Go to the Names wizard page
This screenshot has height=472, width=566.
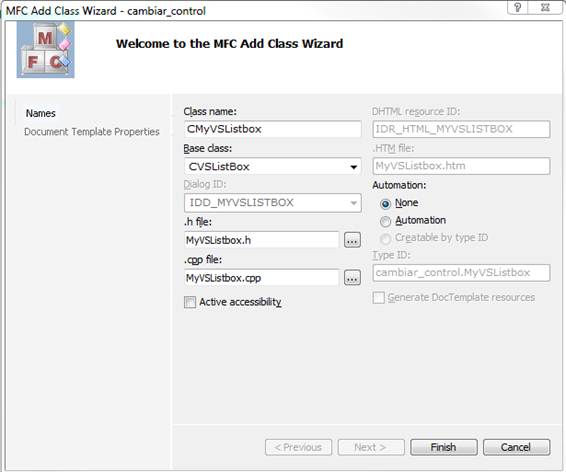click(41, 113)
